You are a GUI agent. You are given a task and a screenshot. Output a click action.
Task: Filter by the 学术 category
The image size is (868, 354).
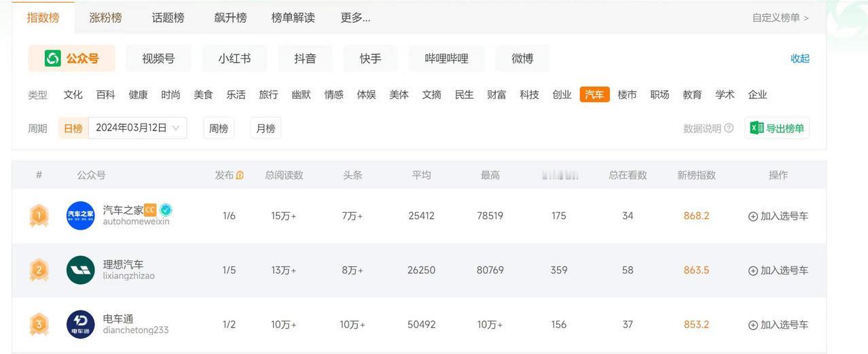tap(725, 94)
